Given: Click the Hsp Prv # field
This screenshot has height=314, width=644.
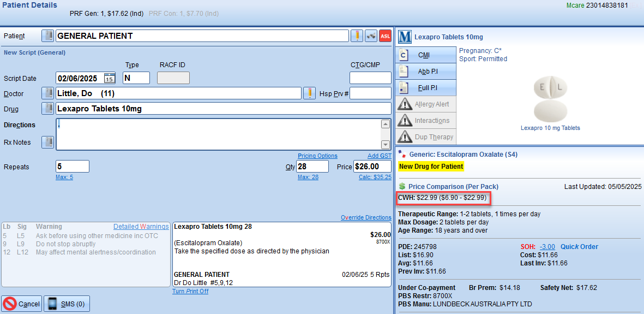Looking at the screenshot, I should pyautogui.click(x=370, y=93).
